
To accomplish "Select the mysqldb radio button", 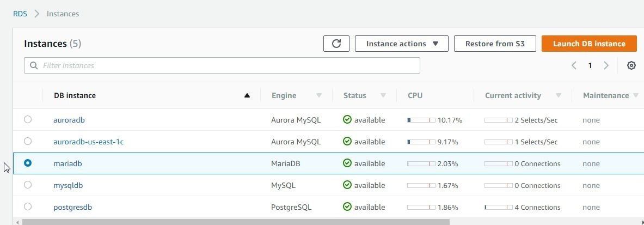I will point(28,185).
